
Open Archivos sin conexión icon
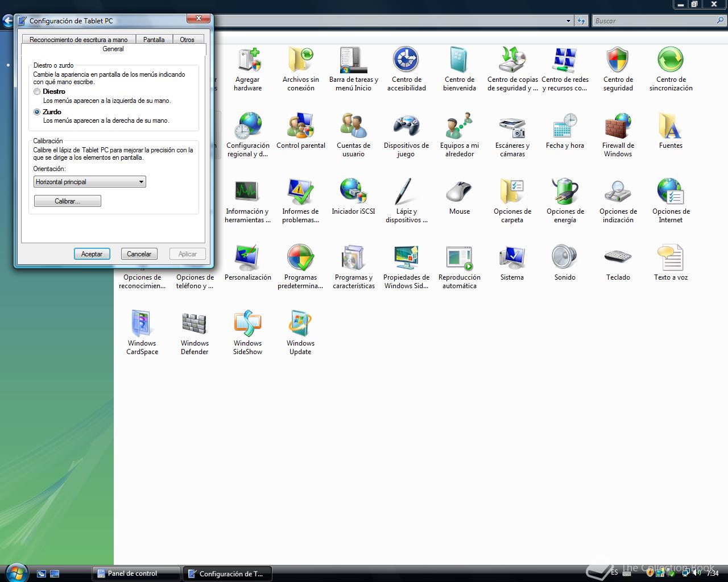tap(300, 60)
